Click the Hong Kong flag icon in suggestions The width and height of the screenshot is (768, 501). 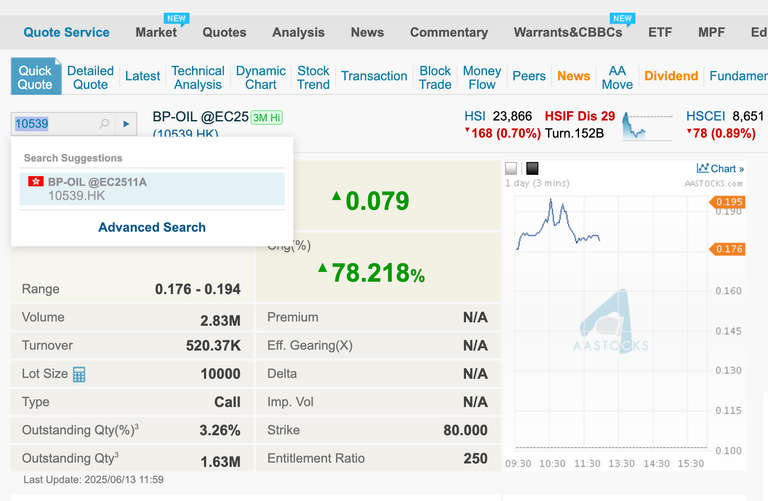point(36,181)
